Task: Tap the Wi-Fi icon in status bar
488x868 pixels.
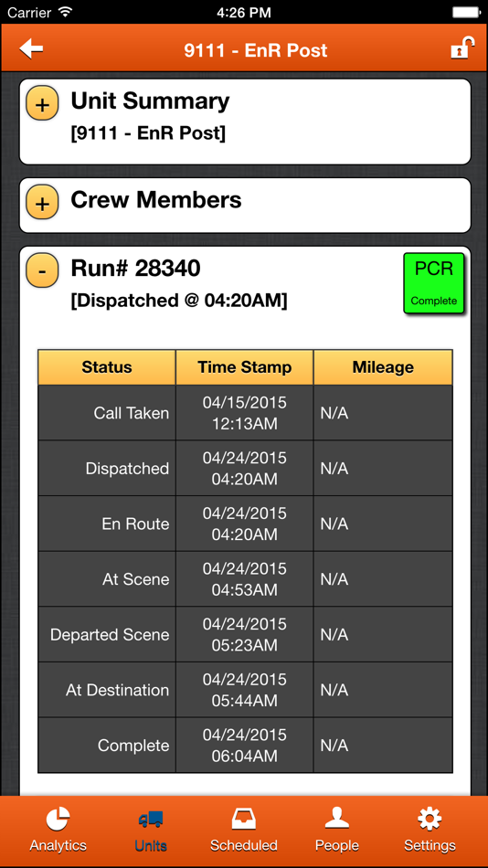Action: (x=66, y=12)
